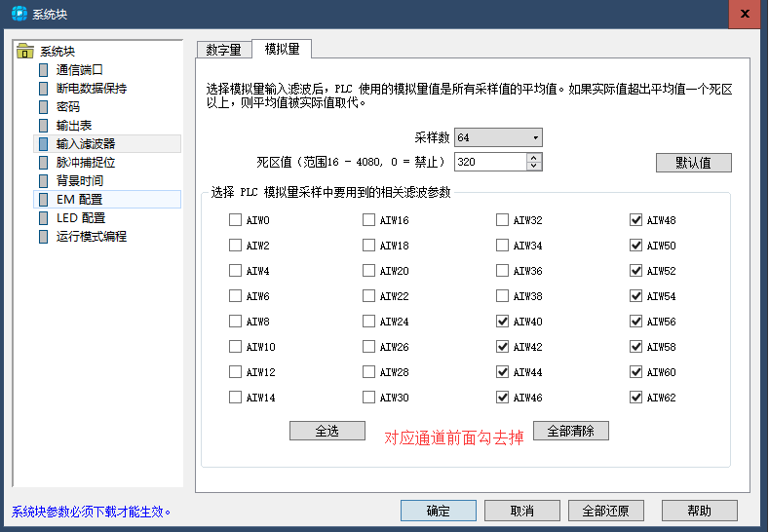Open LED 配置 settings
Image resolution: width=769 pixels, height=532 pixels.
81,218
